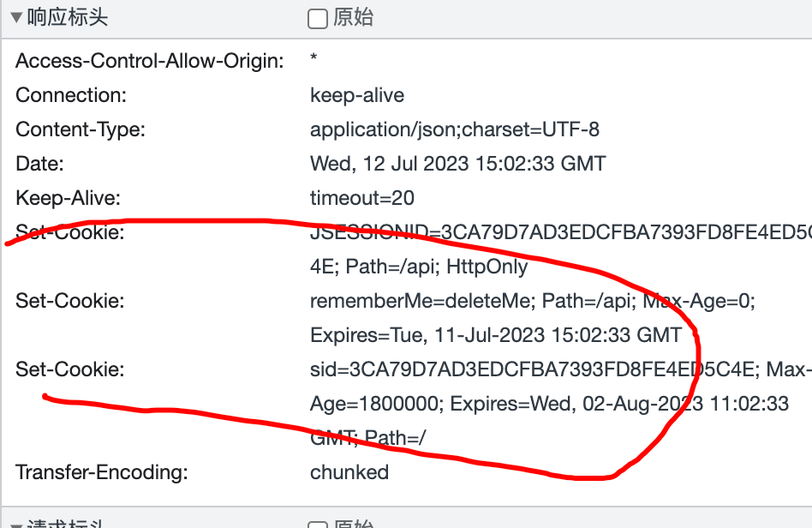Enable the 原始 checkbox for response headers
This screenshot has width=812, height=528.
[318, 19]
